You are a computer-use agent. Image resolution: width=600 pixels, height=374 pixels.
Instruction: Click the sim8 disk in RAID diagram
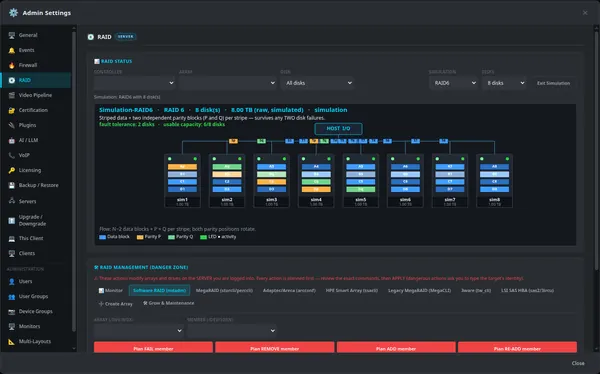[494, 181]
